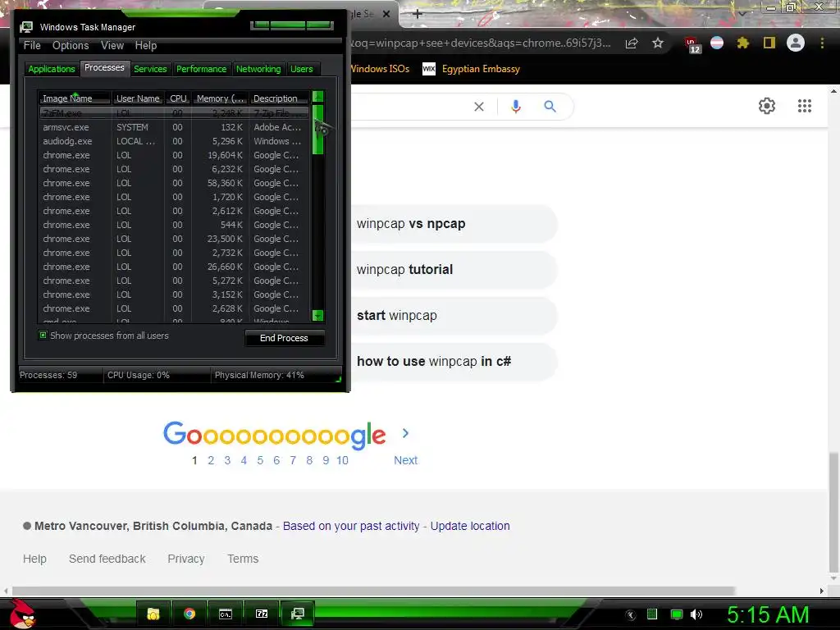
Task: Open the Google apps grid
Action: 805,106
